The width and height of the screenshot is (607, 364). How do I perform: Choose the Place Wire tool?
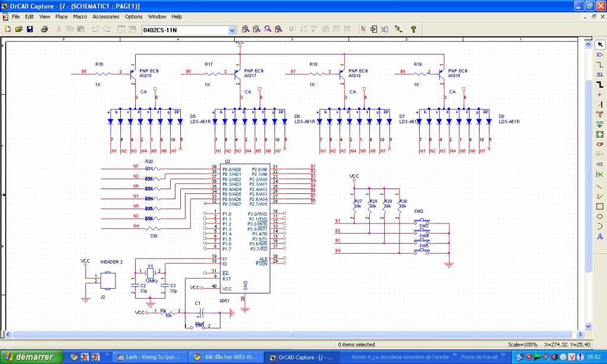(599, 65)
